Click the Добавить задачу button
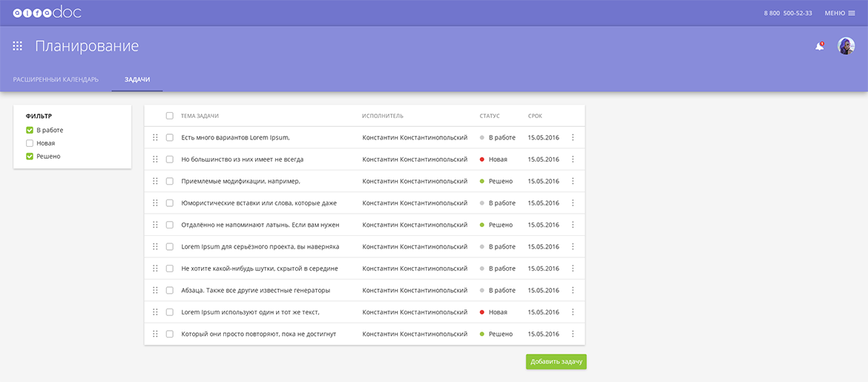This screenshot has height=382, width=868. (556, 361)
